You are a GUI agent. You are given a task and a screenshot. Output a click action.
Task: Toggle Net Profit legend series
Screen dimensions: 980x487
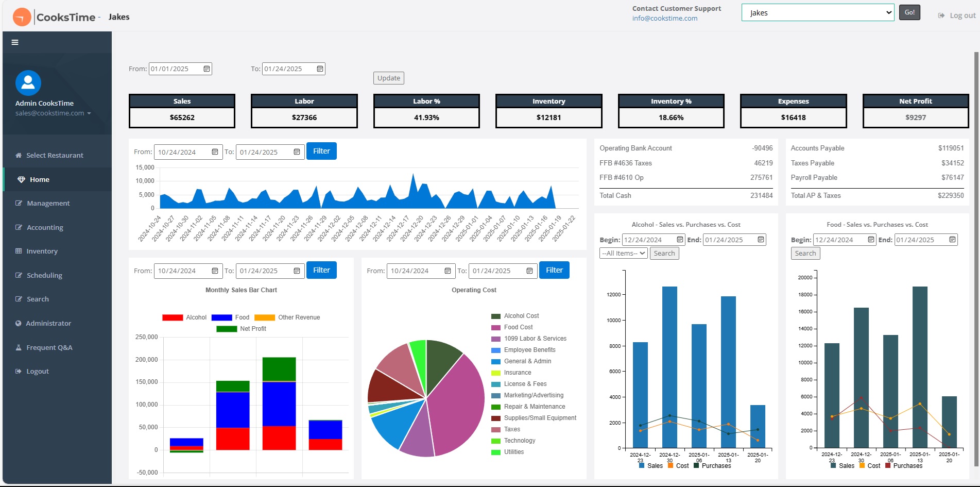point(241,329)
